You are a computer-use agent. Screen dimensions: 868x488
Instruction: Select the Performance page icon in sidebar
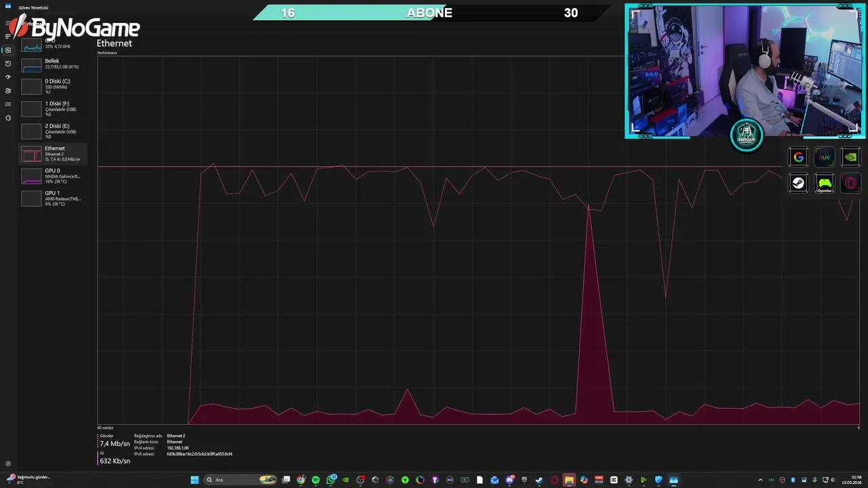click(x=8, y=50)
